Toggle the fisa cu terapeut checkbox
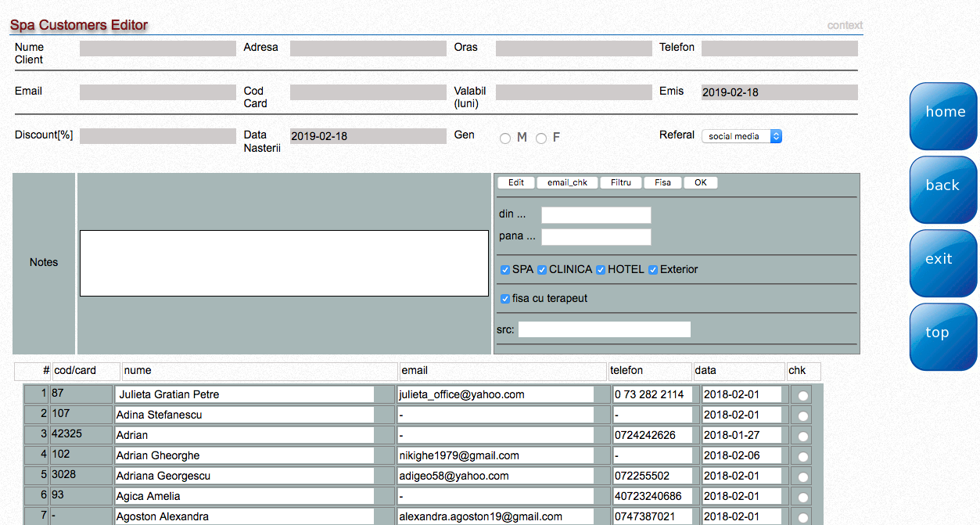Viewport: 980px width, 525px height. 505,299
